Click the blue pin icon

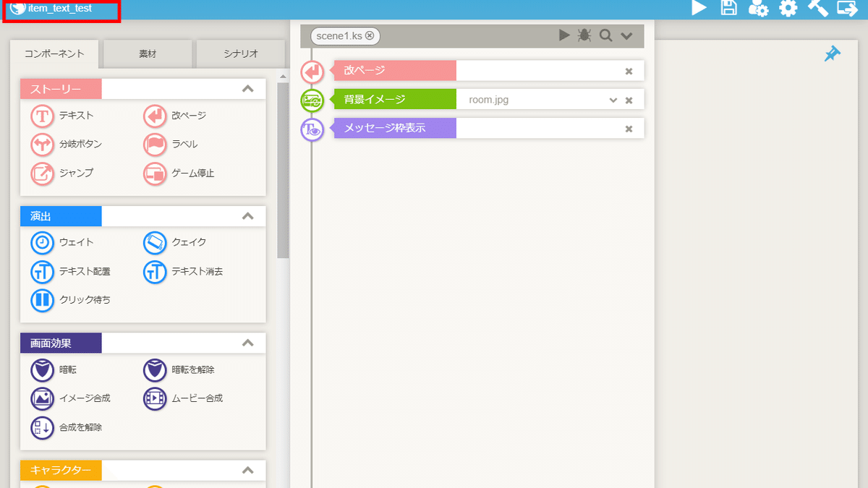coord(833,54)
